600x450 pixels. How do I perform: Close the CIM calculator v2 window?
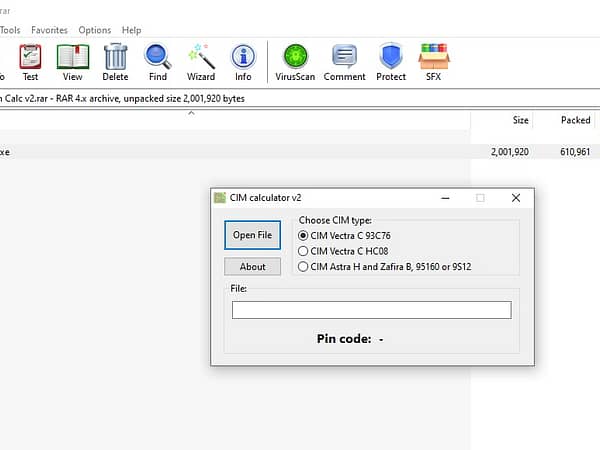coord(516,198)
